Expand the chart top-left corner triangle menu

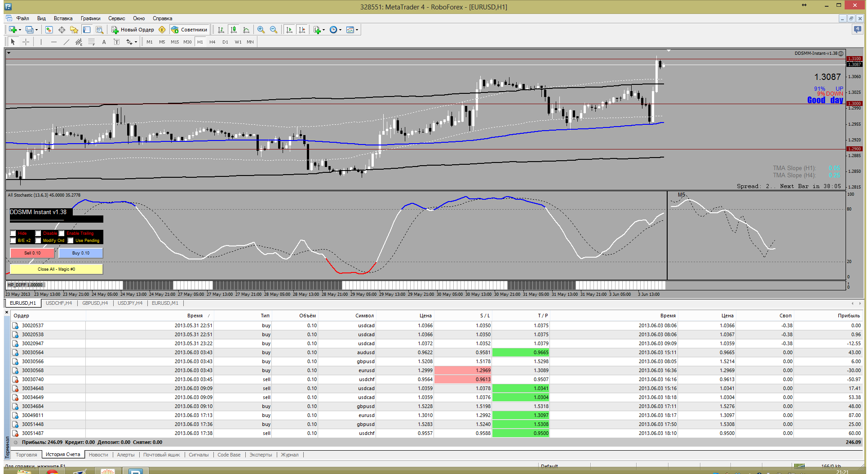[9, 53]
